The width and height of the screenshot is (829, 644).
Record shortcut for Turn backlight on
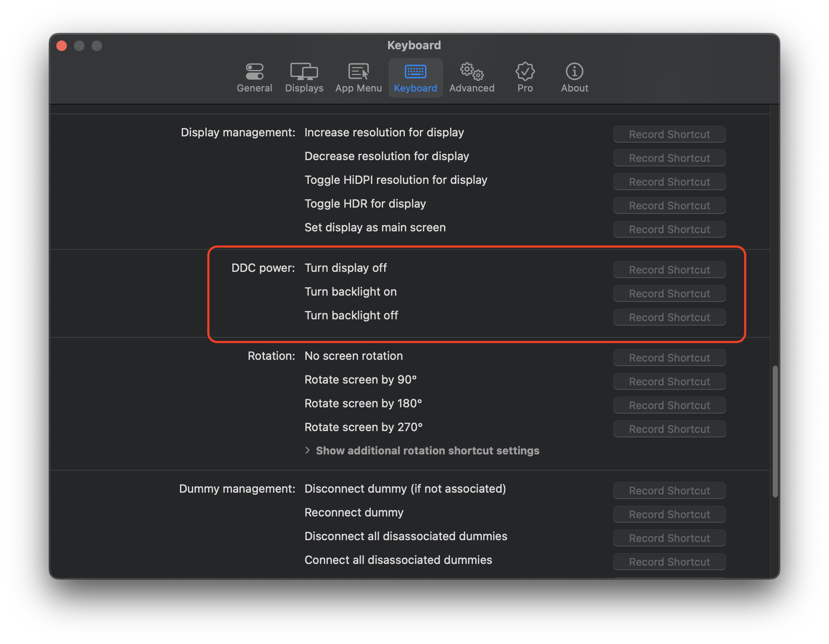(x=669, y=293)
